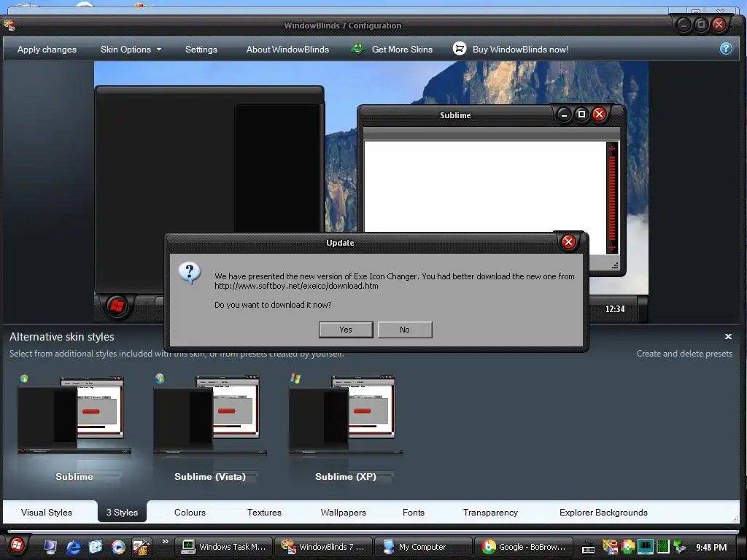Click the third quick launch icon

(96, 547)
